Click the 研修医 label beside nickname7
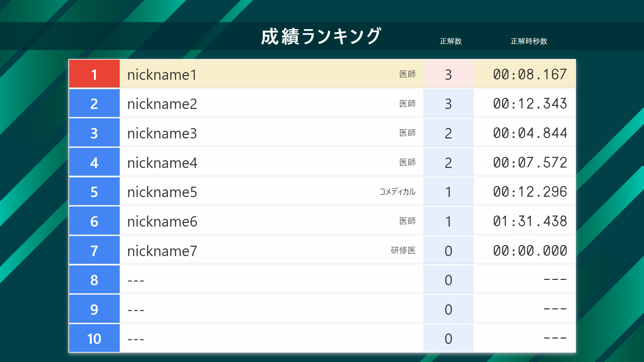Viewport: 644px width, 362px height. [403, 250]
